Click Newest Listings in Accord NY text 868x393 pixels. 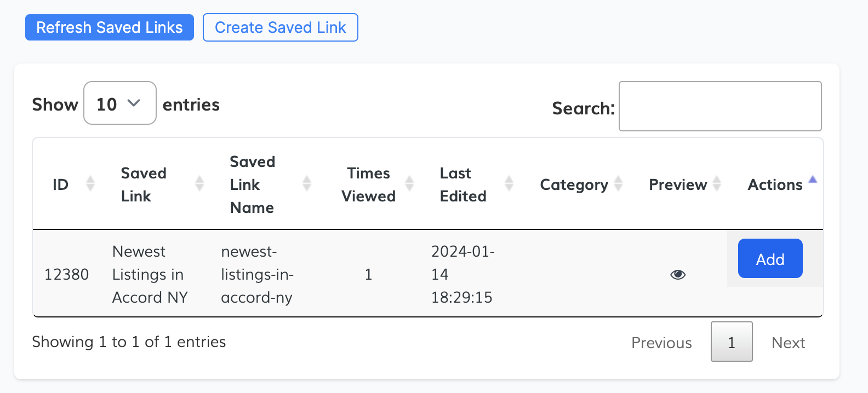click(150, 274)
